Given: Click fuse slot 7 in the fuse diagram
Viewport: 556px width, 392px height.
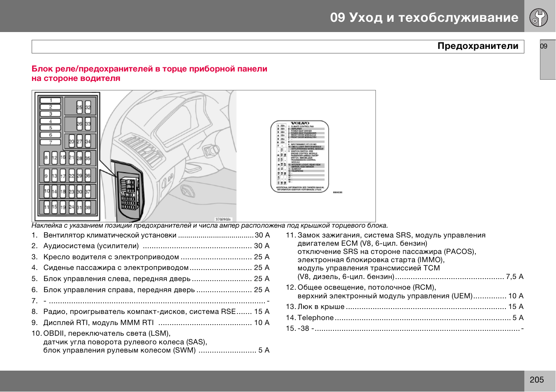Looking at the screenshot, I should point(51,142).
